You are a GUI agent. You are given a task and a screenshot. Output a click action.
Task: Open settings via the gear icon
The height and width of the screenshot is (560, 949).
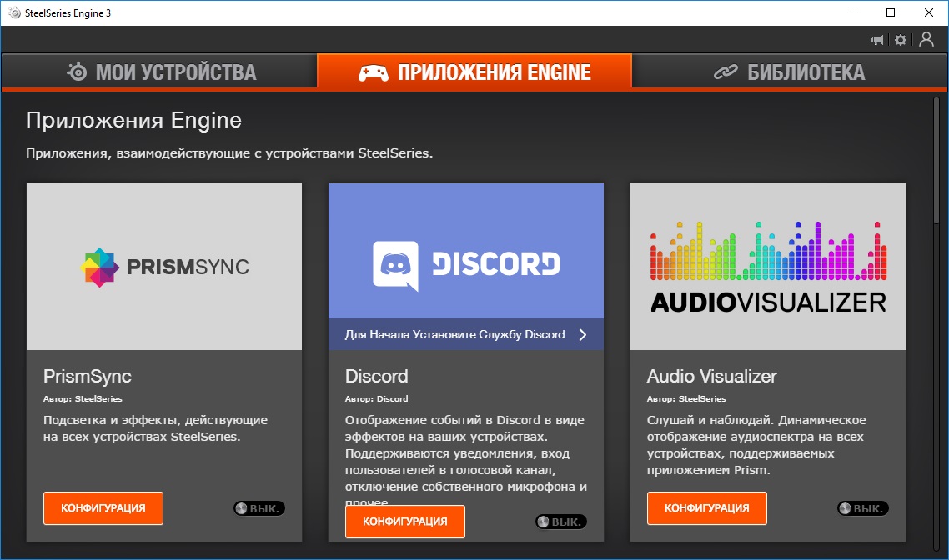[901, 40]
